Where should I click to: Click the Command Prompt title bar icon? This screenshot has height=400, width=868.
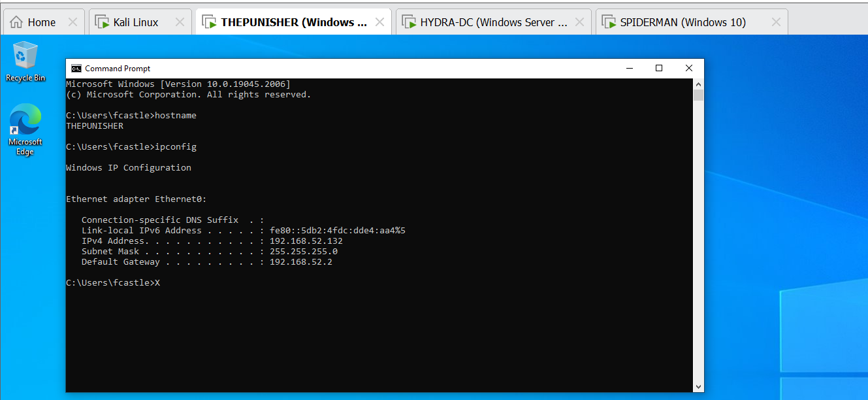pyautogui.click(x=76, y=69)
